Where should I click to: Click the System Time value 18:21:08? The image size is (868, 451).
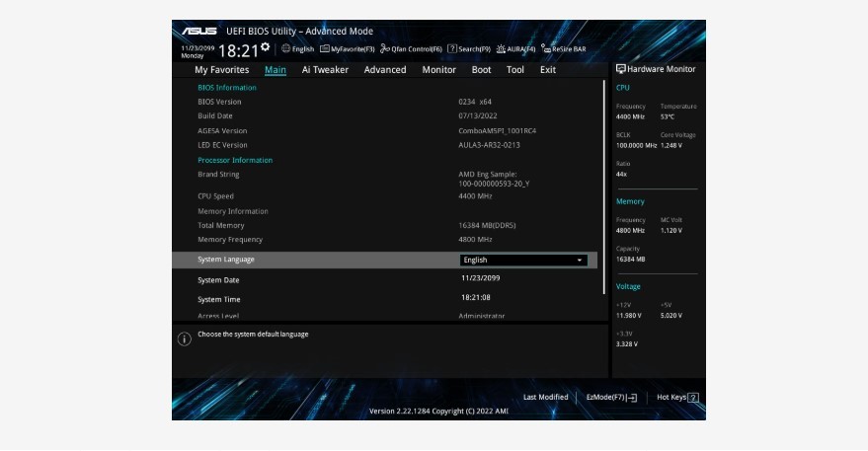click(x=476, y=298)
